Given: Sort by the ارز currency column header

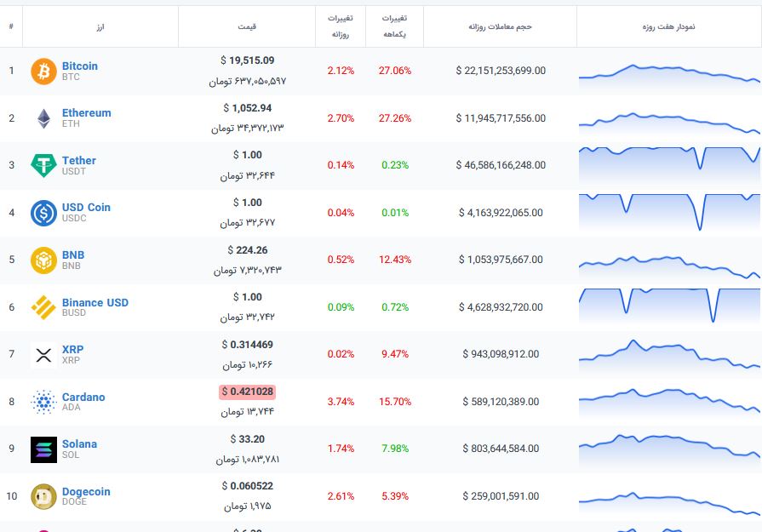Looking at the screenshot, I should click(x=100, y=26).
